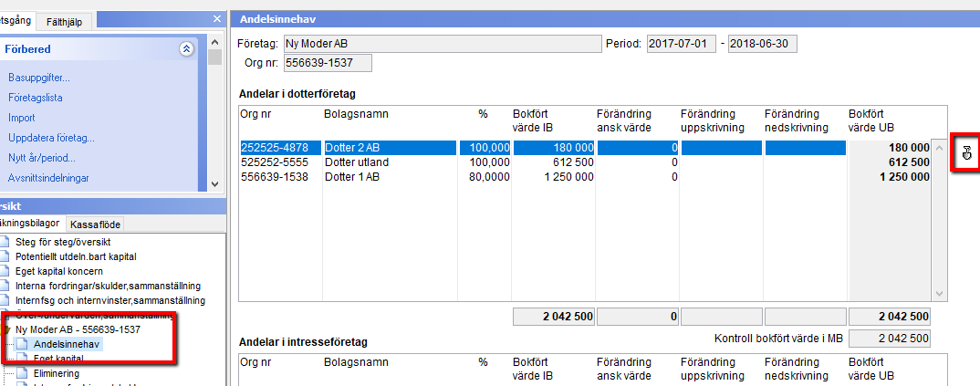Open Avsnittsindelningar link

point(48,178)
